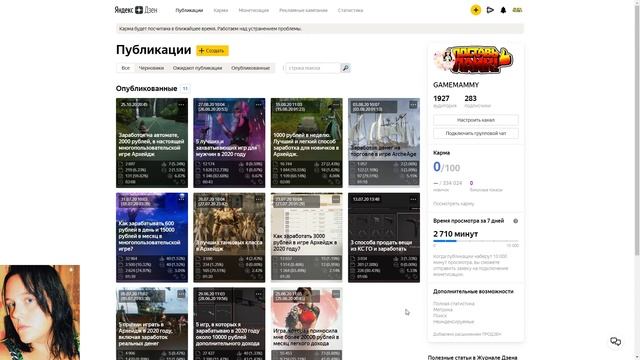Open 5 лучших захватывающих игр article card
The width and height of the screenshot is (640, 360).
(x=229, y=142)
